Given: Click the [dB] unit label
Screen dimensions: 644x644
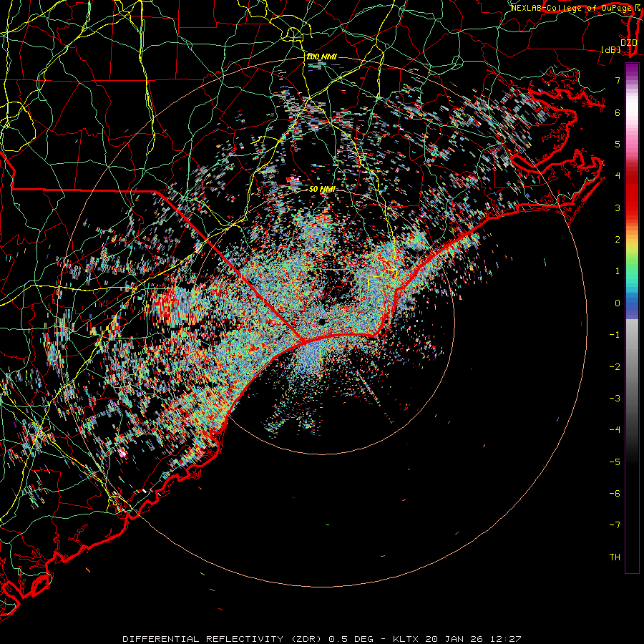Looking at the screenshot, I should [x=611, y=49].
